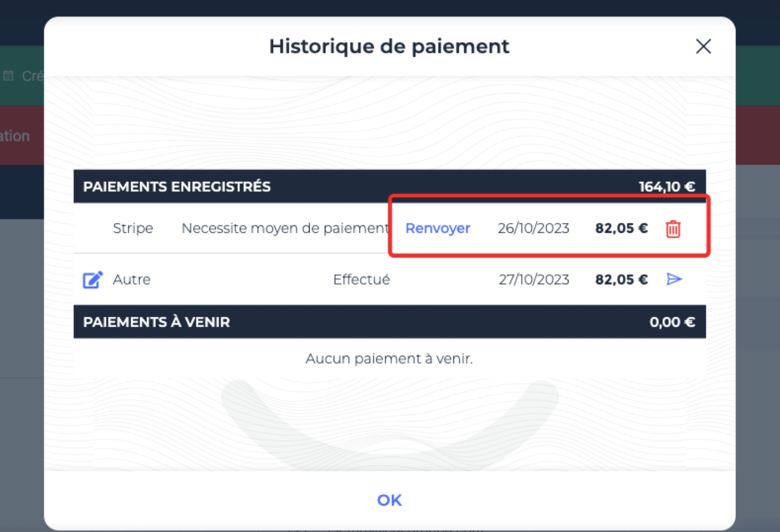Select the Stripe payment method label

point(133,228)
